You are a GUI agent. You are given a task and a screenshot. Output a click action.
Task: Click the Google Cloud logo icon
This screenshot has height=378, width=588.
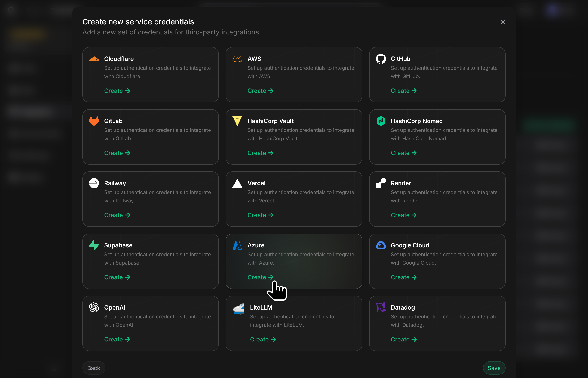pos(381,245)
